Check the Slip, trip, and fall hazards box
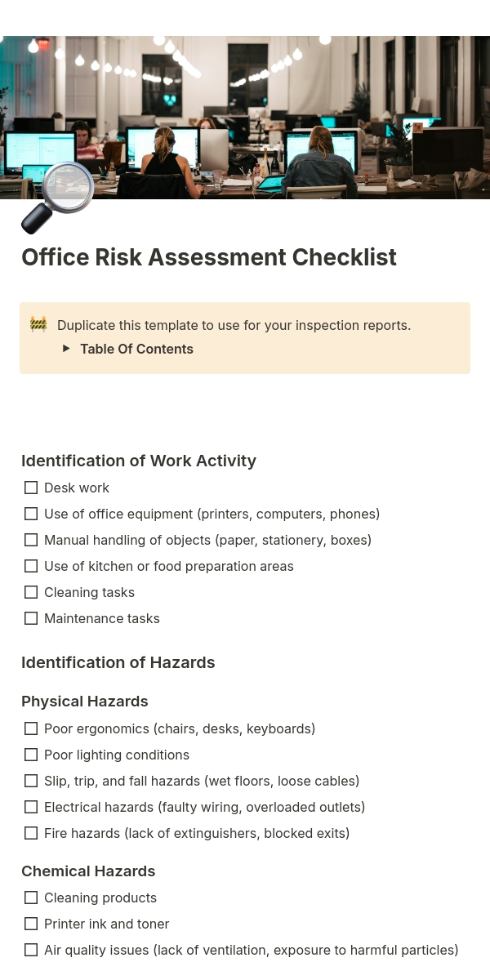This screenshot has width=490, height=980. [31, 781]
